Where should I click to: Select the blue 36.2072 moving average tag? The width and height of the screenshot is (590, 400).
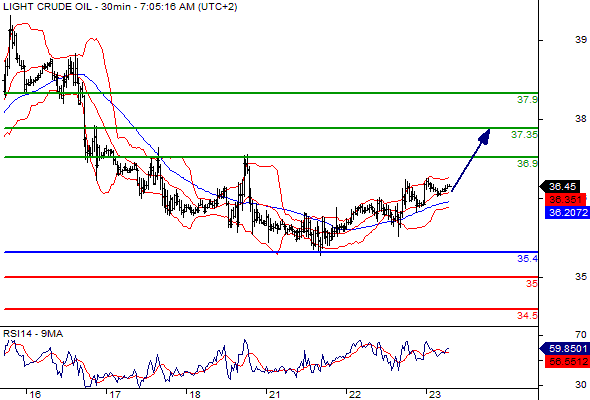click(567, 213)
